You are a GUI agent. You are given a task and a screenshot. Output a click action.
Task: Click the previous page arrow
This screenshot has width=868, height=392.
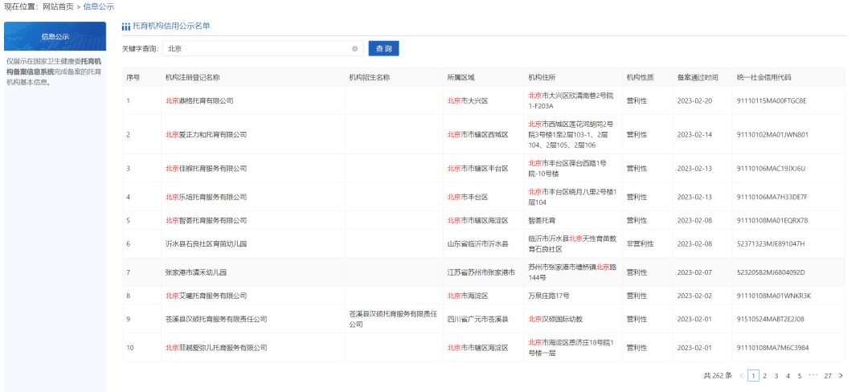(741, 375)
